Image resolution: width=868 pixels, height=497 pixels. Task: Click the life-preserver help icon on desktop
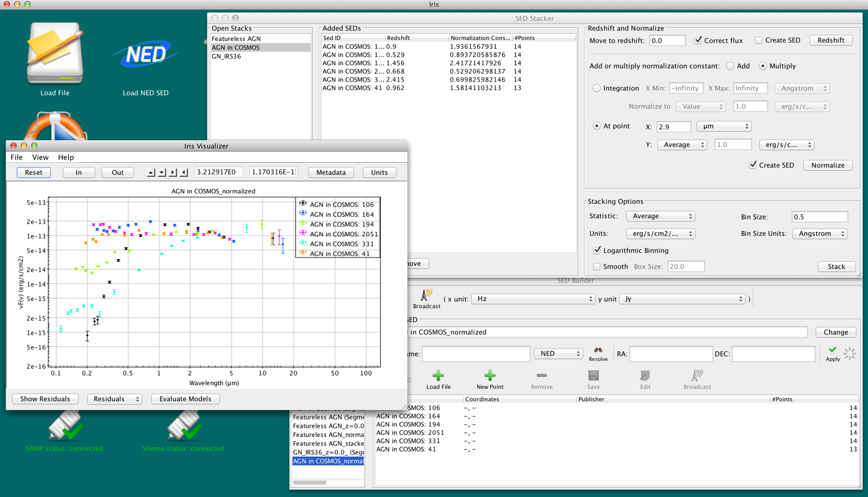coord(55,126)
